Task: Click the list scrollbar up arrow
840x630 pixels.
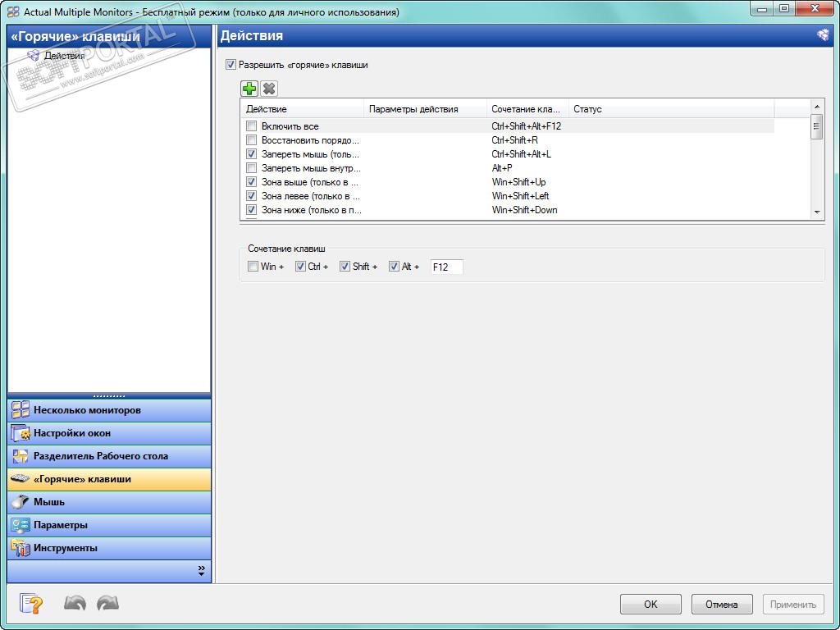Action: (x=817, y=106)
